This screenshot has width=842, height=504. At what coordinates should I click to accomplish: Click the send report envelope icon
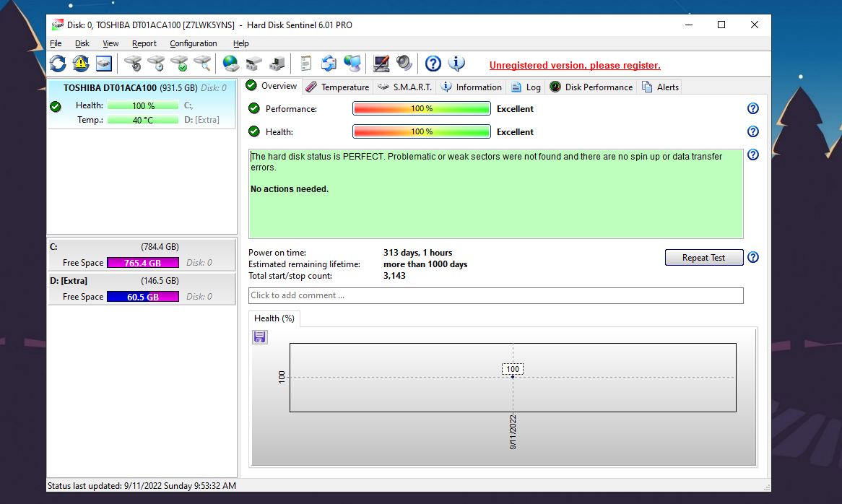tap(329, 64)
